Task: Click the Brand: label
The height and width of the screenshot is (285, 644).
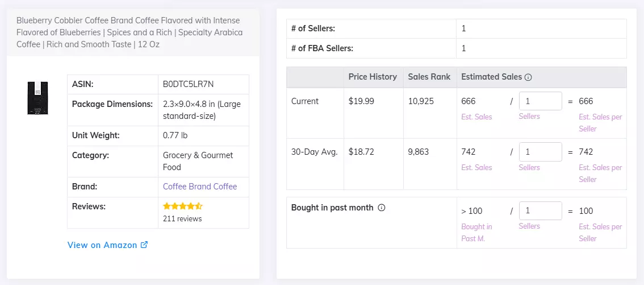Action: pyautogui.click(x=85, y=187)
